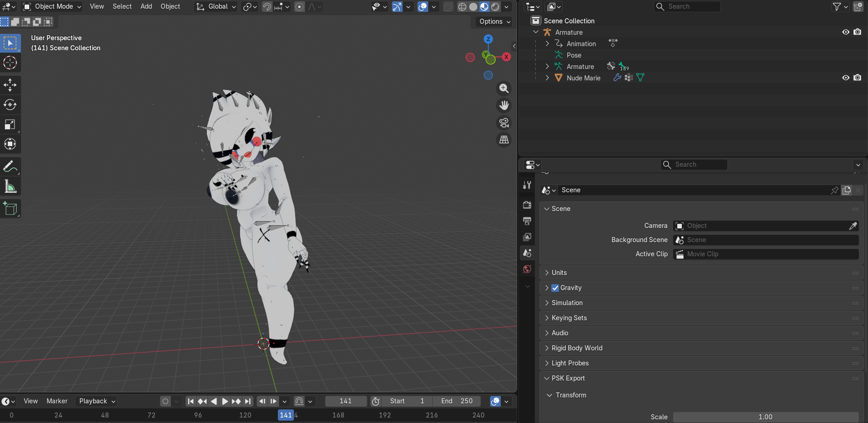Toggle camera view button in viewport
The image size is (868, 423).
[x=504, y=122]
